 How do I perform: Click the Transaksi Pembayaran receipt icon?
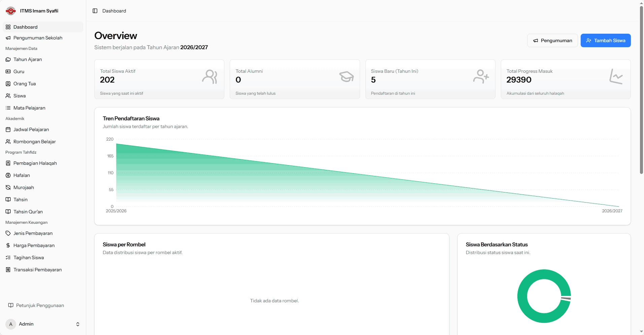coord(8,270)
